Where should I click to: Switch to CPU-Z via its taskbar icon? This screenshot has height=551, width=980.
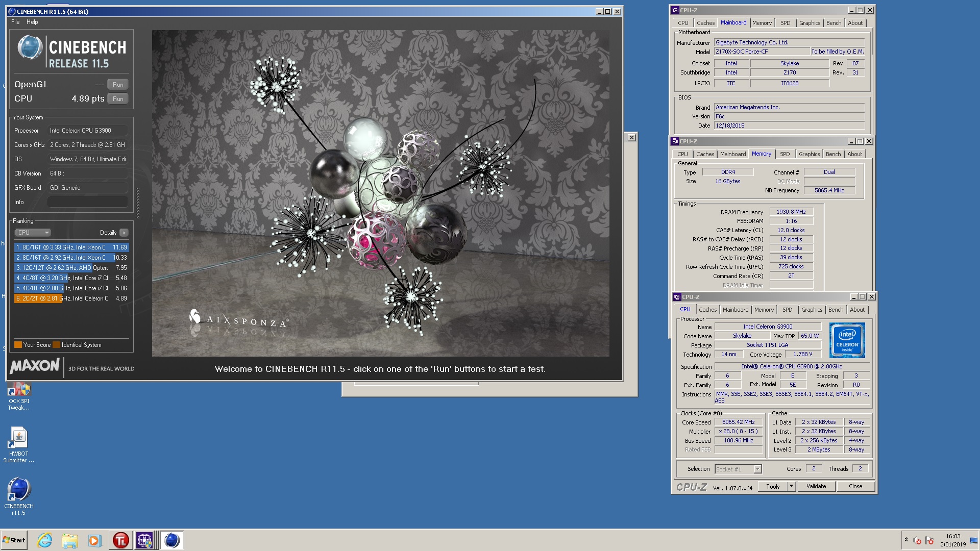coord(144,540)
